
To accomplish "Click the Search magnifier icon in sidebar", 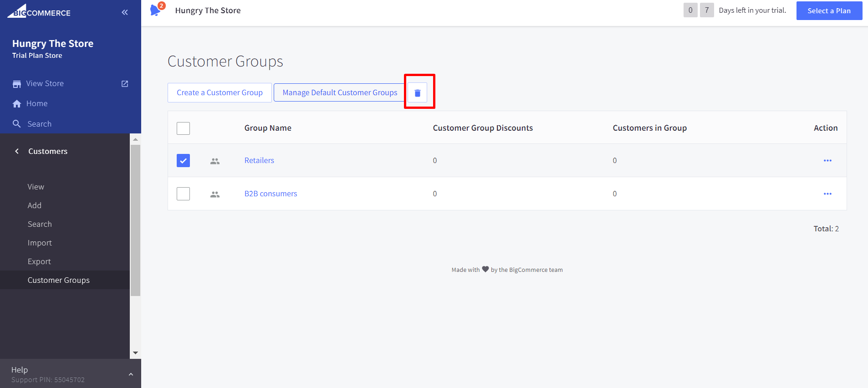I will (17, 124).
